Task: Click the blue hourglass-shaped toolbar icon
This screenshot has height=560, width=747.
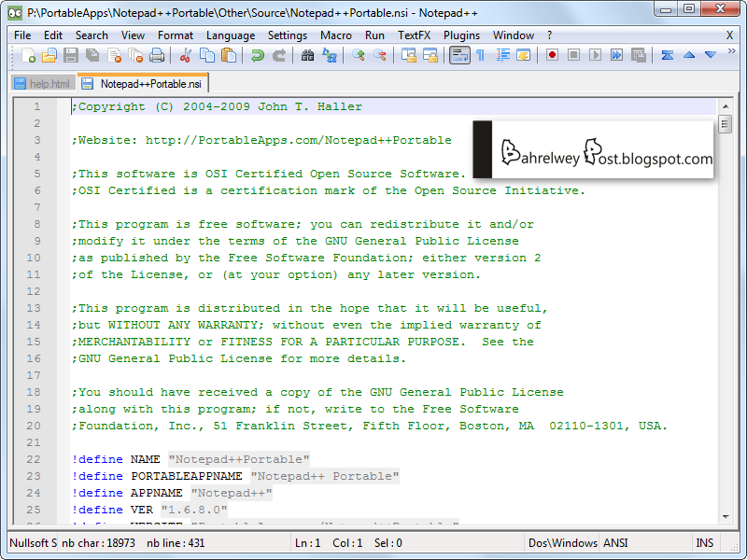Action: pos(667,55)
